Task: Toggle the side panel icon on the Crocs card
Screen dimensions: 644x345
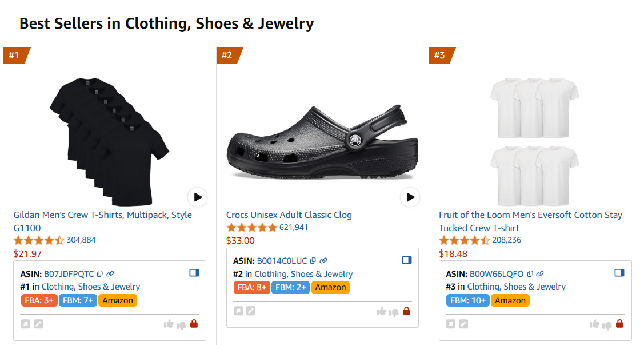Action: (x=406, y=260)
